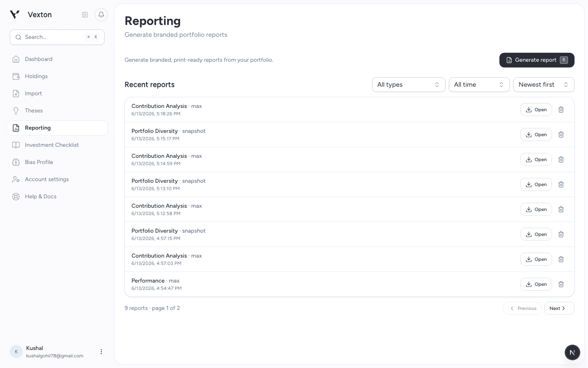Delete the 5:12:58 PM Contribution Analysis report
588x368 pixels.
click(x=561, y=209)
